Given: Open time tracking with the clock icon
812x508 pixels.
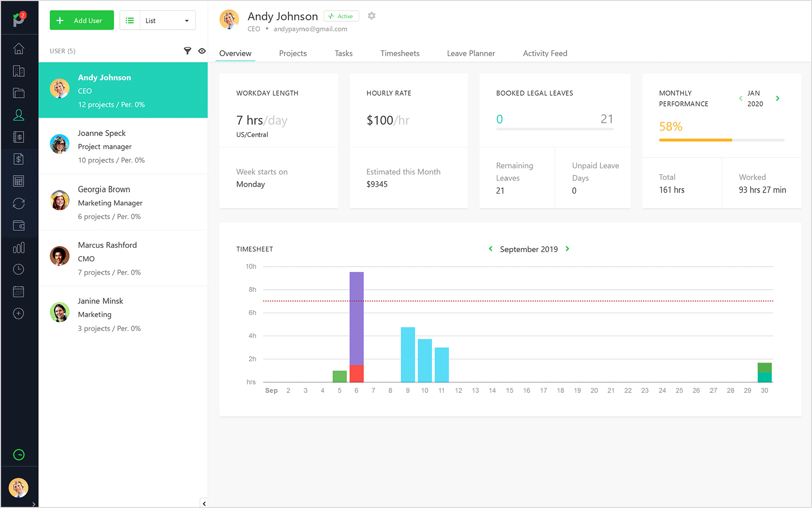Looking at the screenshot, I should tap(18, 269).
